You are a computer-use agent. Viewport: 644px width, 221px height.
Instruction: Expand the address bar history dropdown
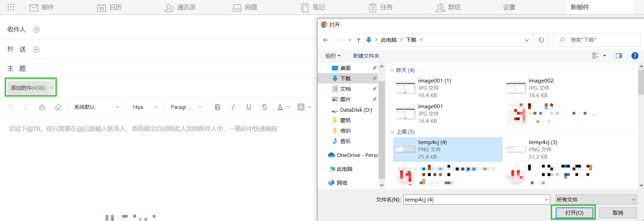click(x=527, y=40)
